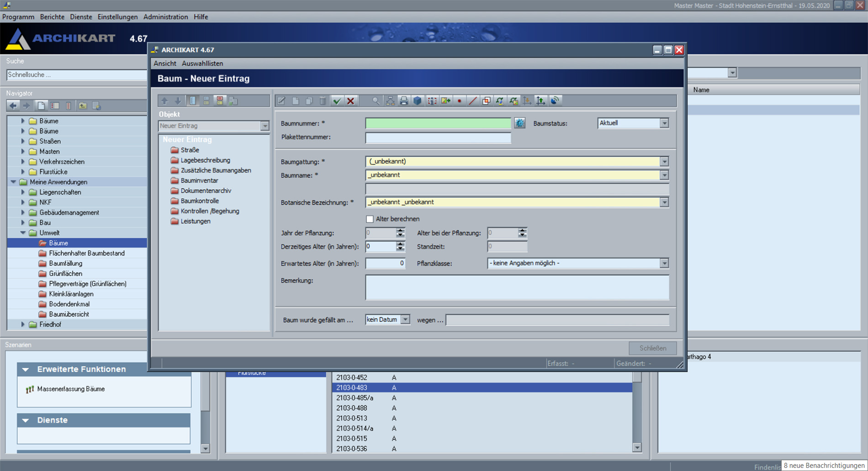Click the blank page icon in Navigator toolbar
The width and height of the screenshot is (868, 471).
[41, 106]
